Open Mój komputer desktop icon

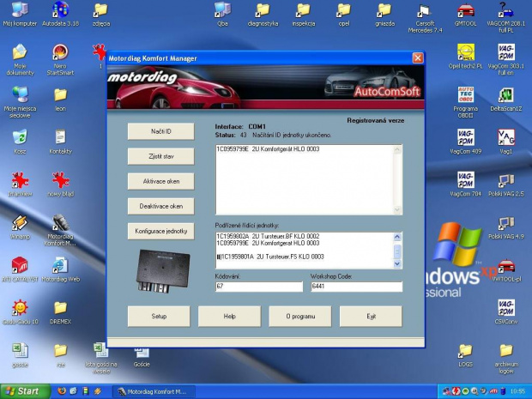20,15
